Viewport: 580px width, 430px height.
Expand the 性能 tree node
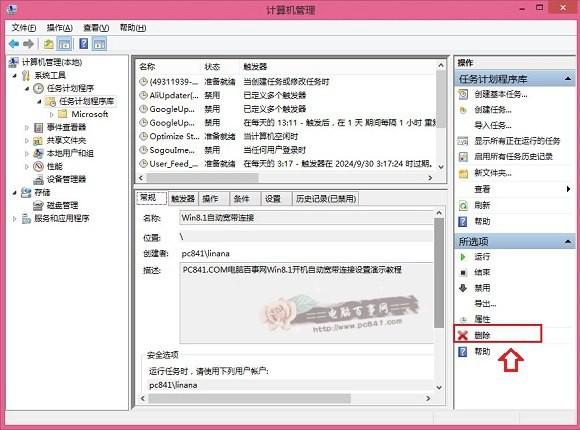coord(27,167)
